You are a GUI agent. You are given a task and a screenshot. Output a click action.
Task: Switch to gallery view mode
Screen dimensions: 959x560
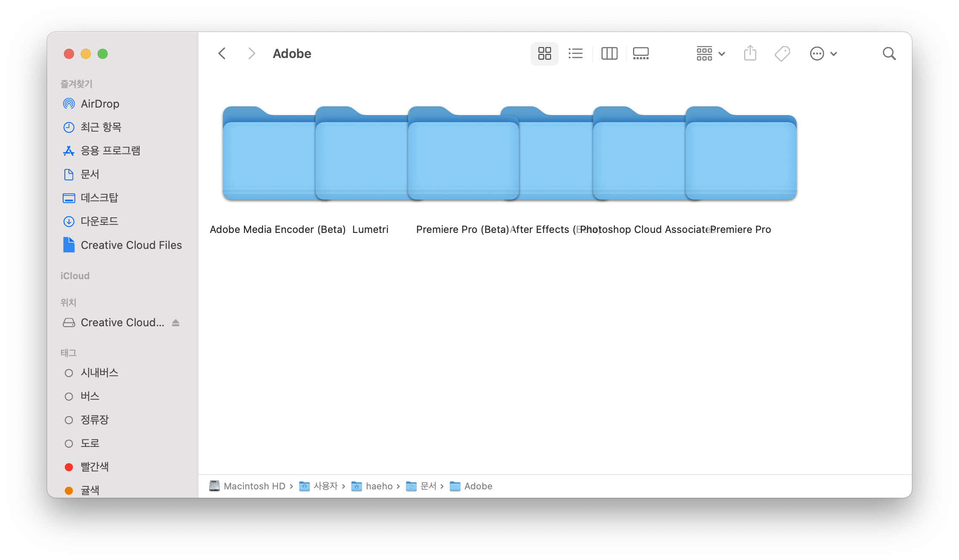pyautogui.click(x=641, y=54)
